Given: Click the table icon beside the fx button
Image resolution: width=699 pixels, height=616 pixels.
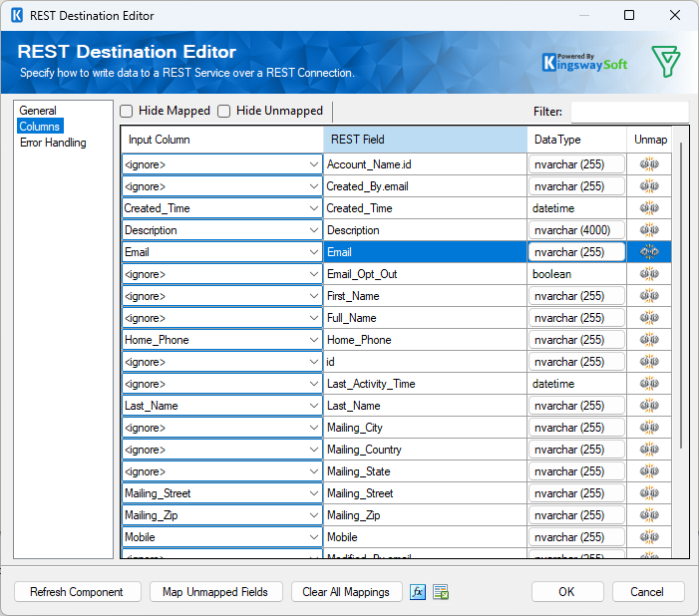Looking at the screenshot, I should coord(441,592).
